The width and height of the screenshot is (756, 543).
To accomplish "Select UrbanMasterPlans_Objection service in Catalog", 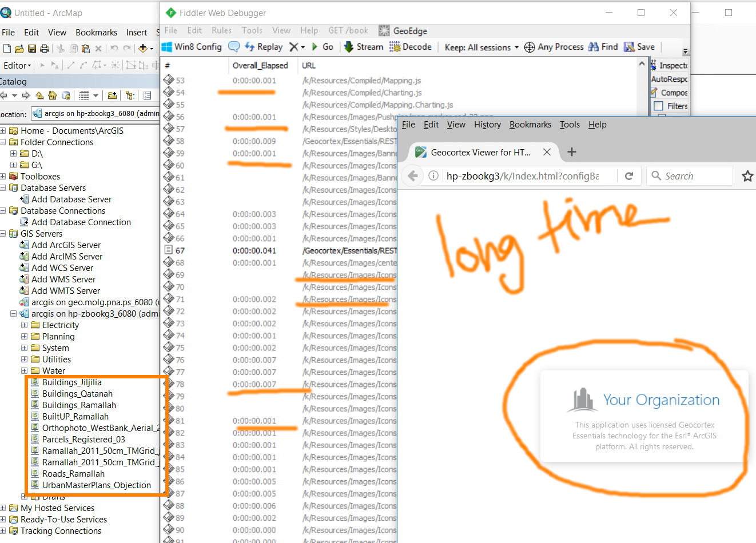I will coord(97,485).
